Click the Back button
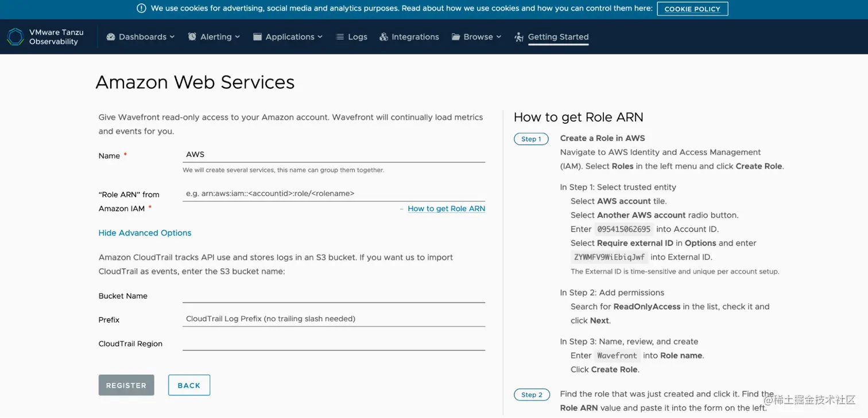The height and width of the screenshot is (418, 868). (189, 385)
